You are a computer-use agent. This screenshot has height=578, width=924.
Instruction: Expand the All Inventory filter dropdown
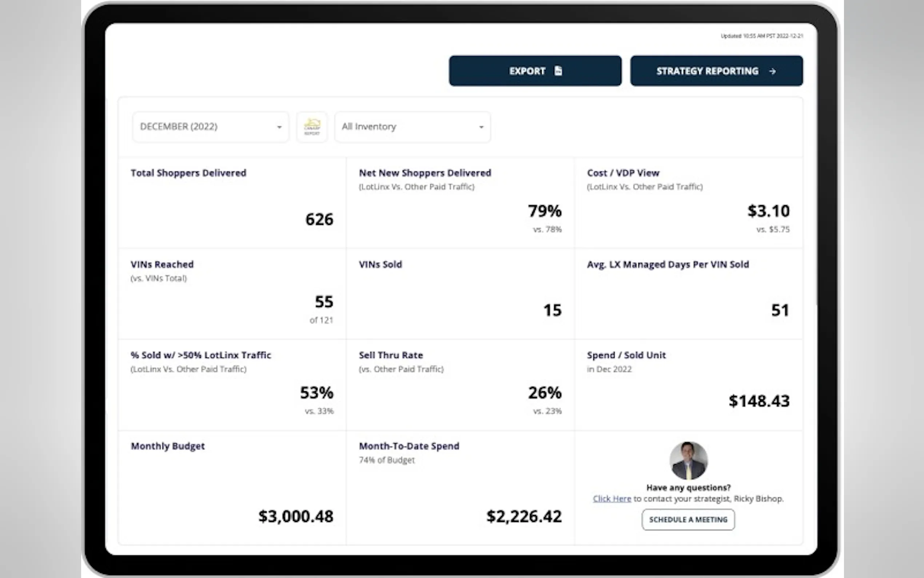pyautogui.click(x=412, y=127)
